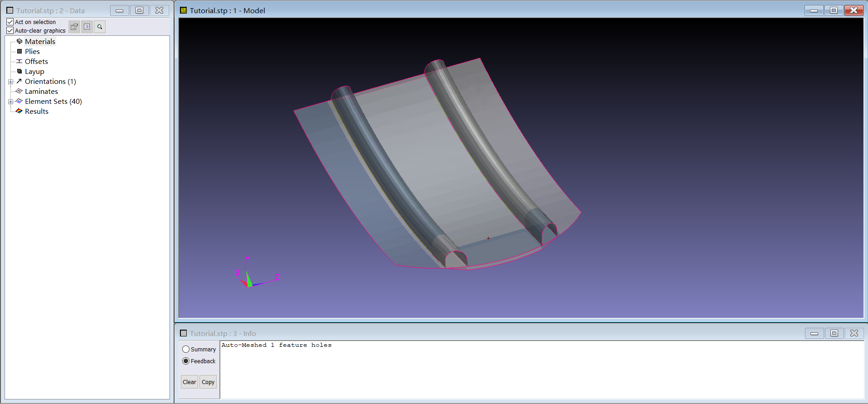The width and height of the screenshot is (868, 404).
Task: Click the Layup icon in the tree
Action: coord(19,71)
